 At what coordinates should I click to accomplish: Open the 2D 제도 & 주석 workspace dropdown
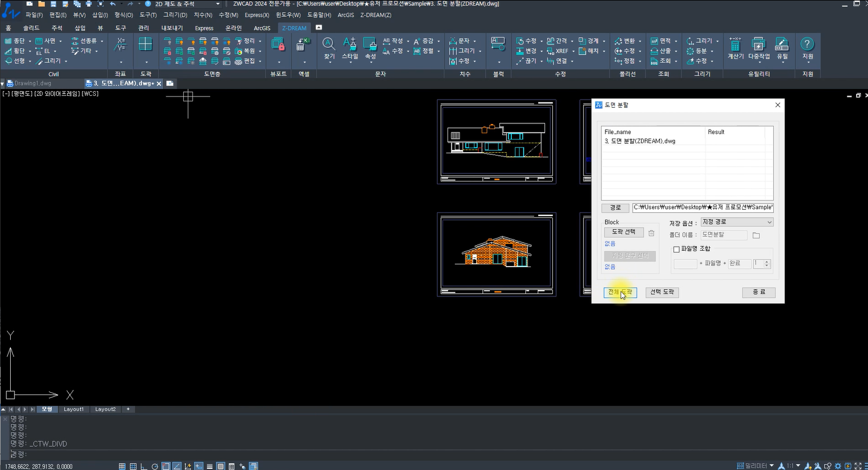[218, 4]
